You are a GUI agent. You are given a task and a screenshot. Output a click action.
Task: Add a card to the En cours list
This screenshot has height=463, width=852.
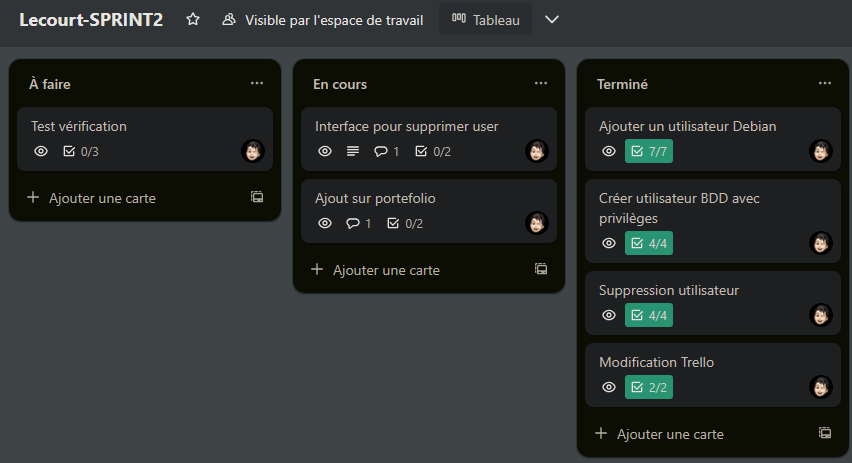click(x=376, y=269)
